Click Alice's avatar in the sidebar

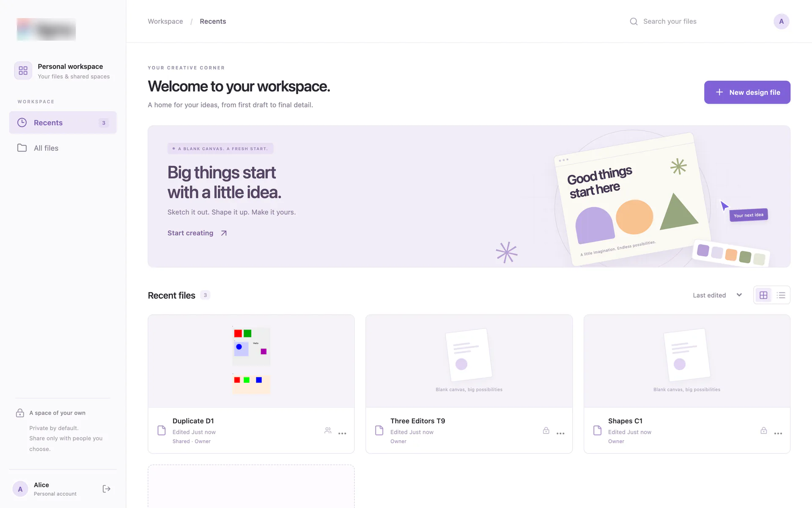pyautogui.click(x=20, y=489)
